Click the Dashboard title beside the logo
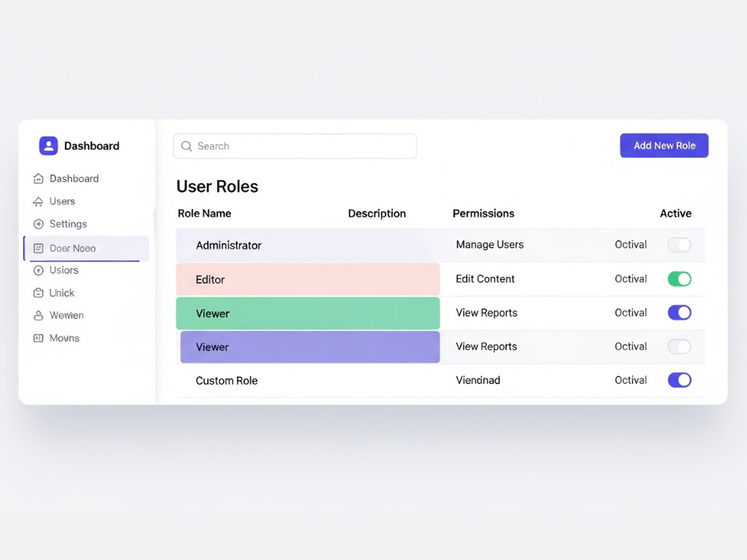This screenshot has width=747, height=560. point(92,146)
